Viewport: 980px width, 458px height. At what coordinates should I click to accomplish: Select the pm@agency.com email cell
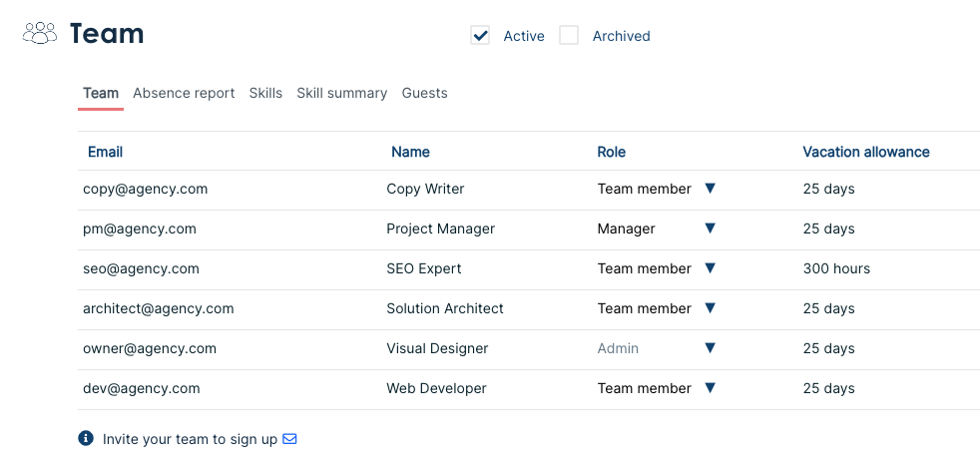[140, 229]
